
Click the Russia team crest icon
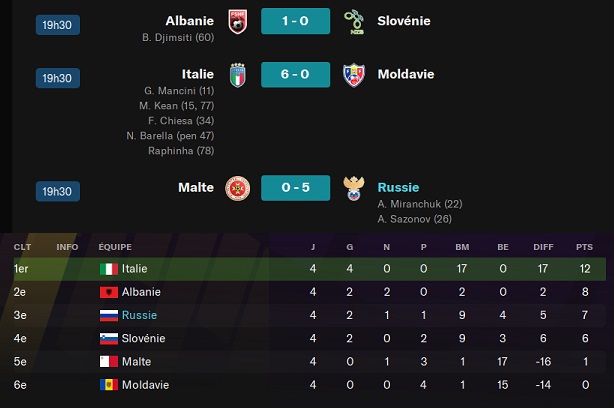coord(353,188)
